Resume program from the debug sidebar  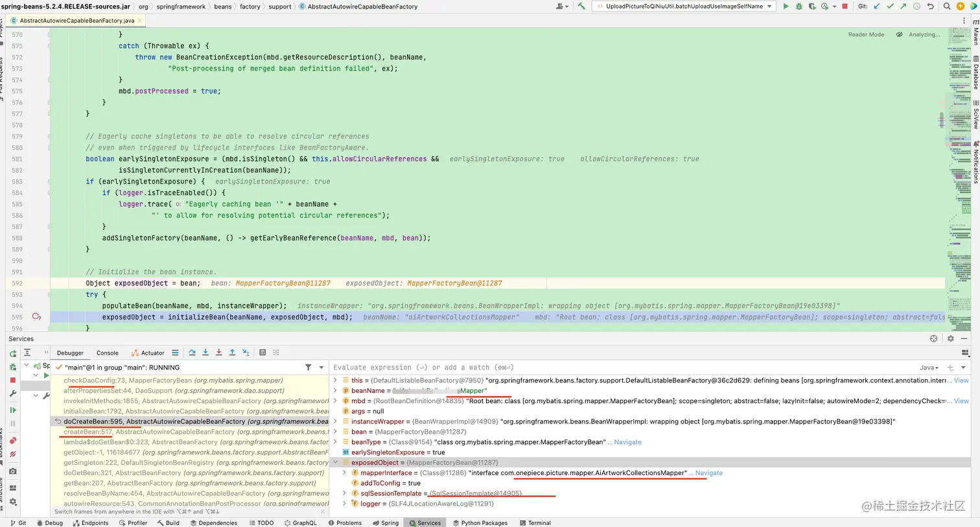[13, 410]
